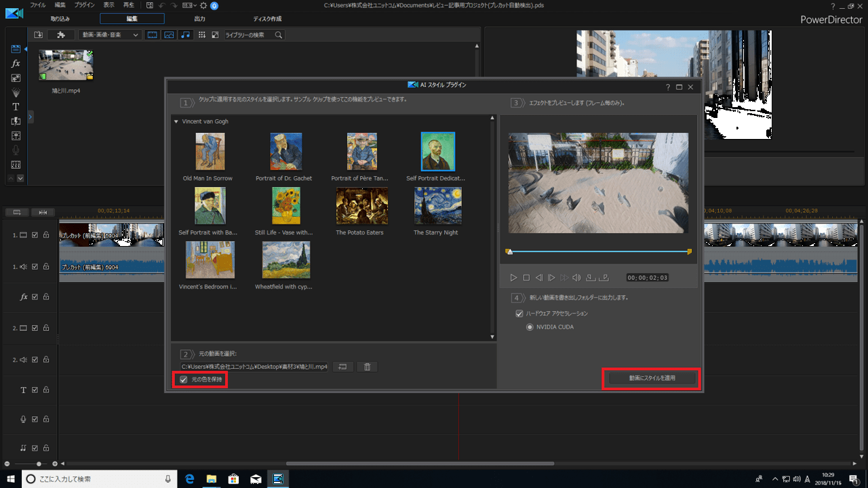Click the import source video icon button
Image resolution: width=868 pixels, height=488 pixels.
pos(342,367)
